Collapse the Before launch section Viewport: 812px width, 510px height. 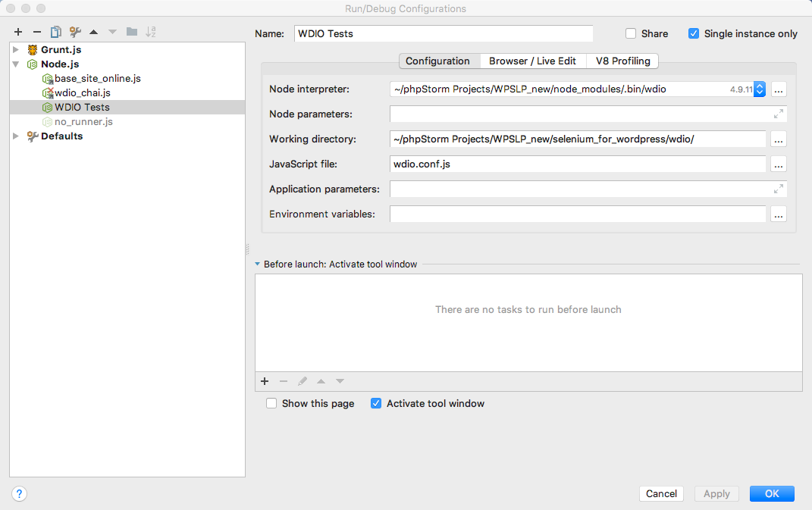[256, 264]
